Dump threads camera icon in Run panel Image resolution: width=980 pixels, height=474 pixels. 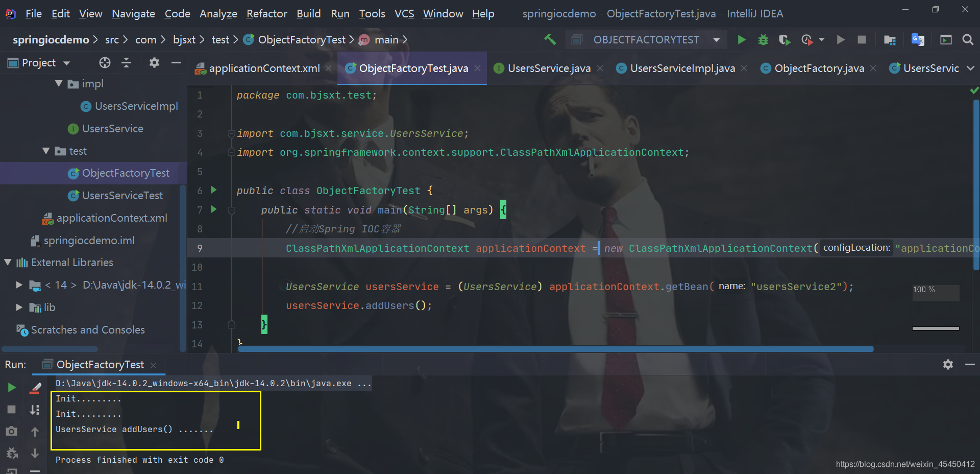pyautogui.click(x=11, y=431)
